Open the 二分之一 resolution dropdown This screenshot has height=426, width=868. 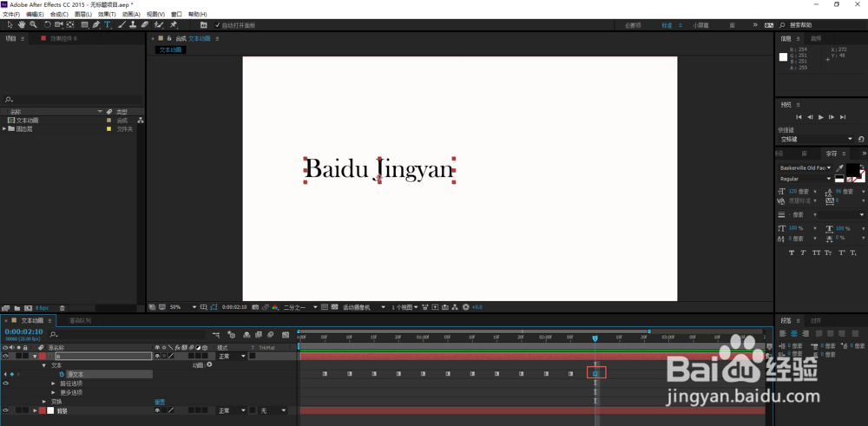pos(300,306)
